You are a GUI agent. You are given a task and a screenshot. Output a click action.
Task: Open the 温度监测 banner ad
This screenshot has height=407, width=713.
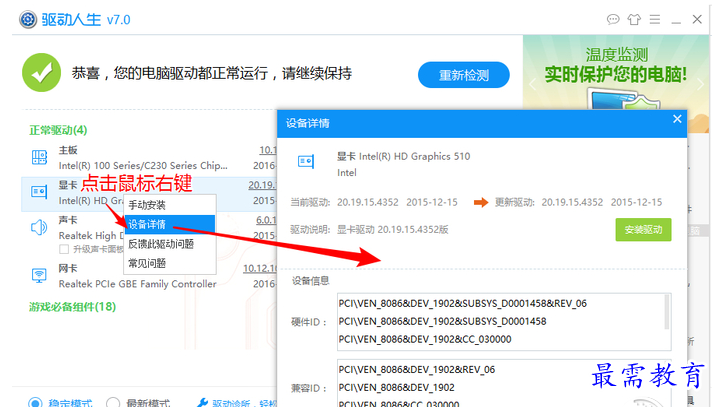[616, 73]
